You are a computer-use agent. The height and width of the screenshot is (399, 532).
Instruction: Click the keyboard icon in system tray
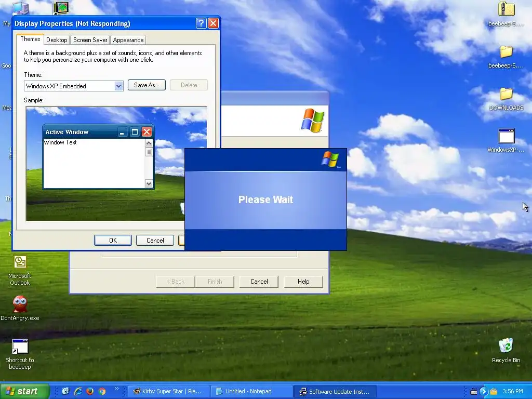click(474, 392)
